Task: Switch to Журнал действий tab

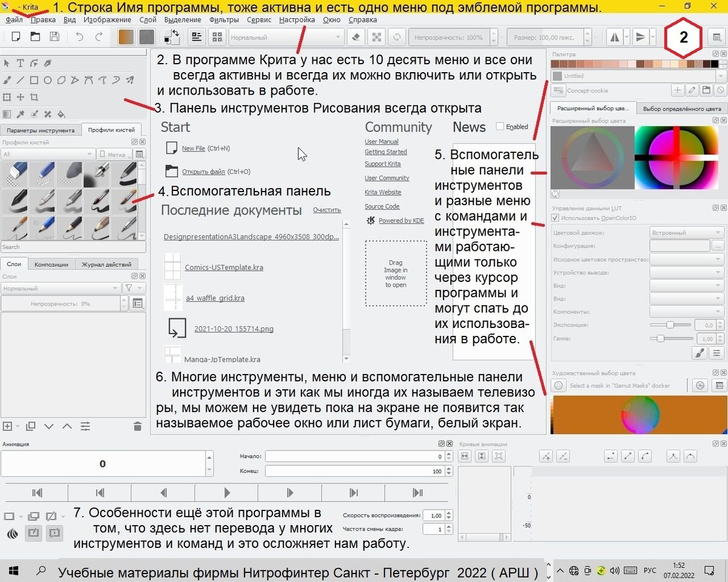Action: (x=107, y=264)
